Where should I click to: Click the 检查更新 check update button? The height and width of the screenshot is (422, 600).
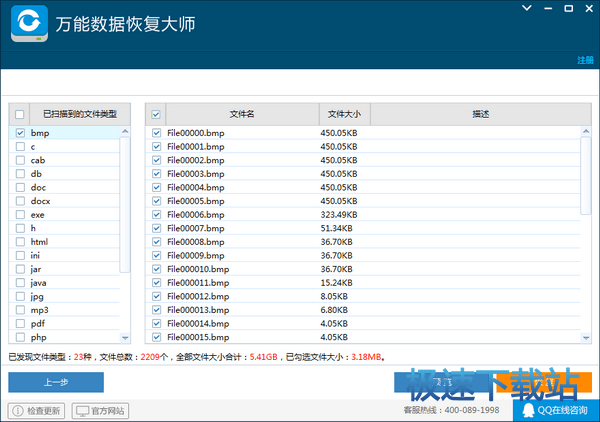tap(36, 411)
